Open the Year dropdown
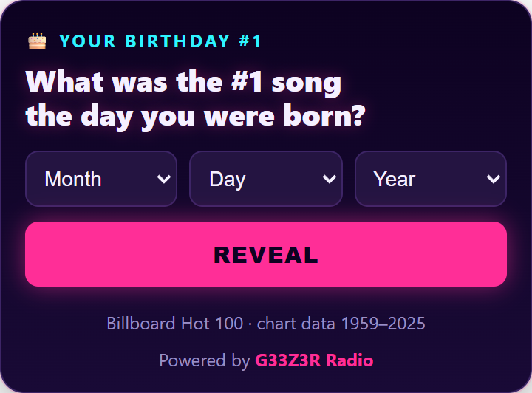Viewport: 532px width, 393px height. tap(431, 179)
